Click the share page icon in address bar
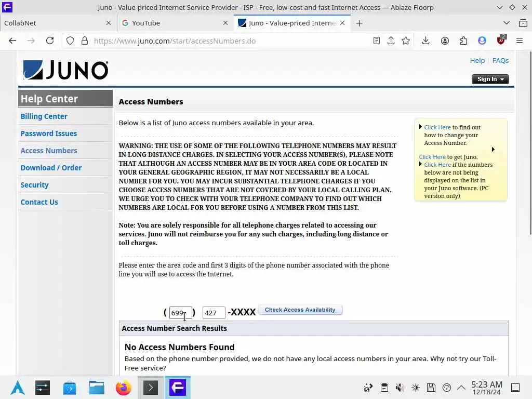532x399 pixels. click(391, 41)
